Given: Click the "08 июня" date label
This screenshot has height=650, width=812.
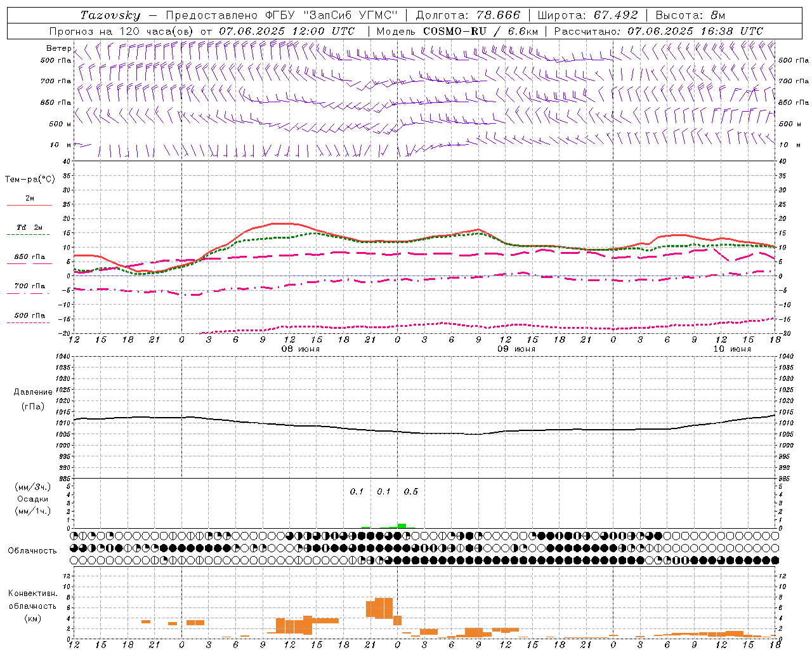Looking at the screenshot, I should (301, 349).
